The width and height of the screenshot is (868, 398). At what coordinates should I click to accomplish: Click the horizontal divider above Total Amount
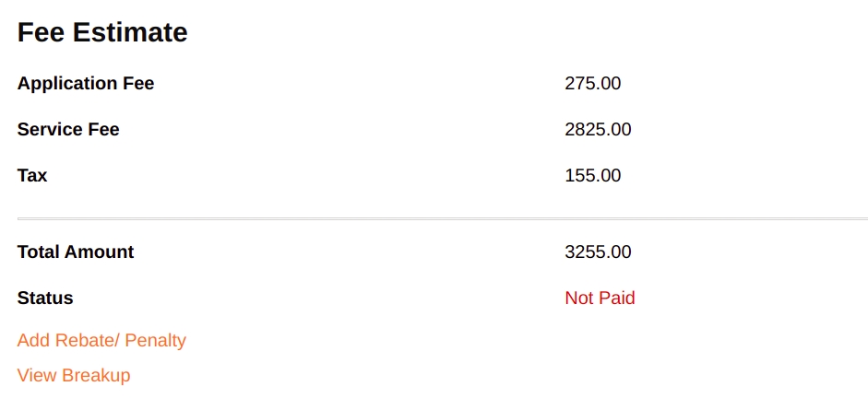[x=442, y=219]
